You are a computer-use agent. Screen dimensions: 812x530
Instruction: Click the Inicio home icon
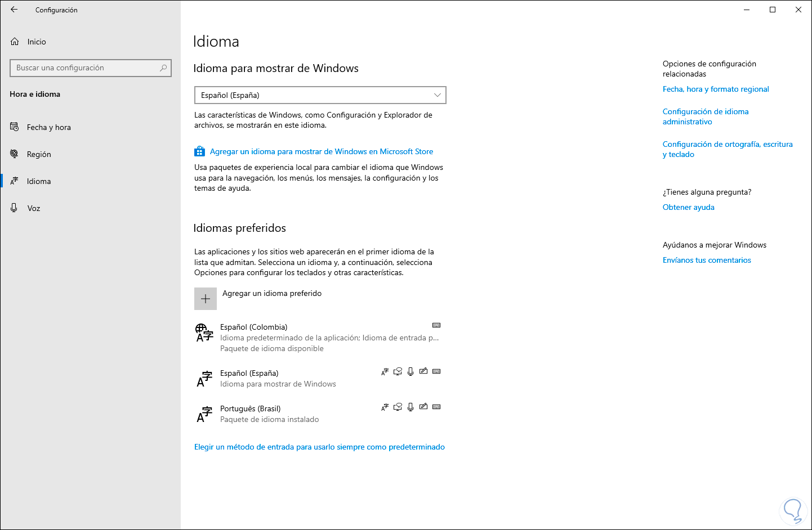[x=15, y=42]
